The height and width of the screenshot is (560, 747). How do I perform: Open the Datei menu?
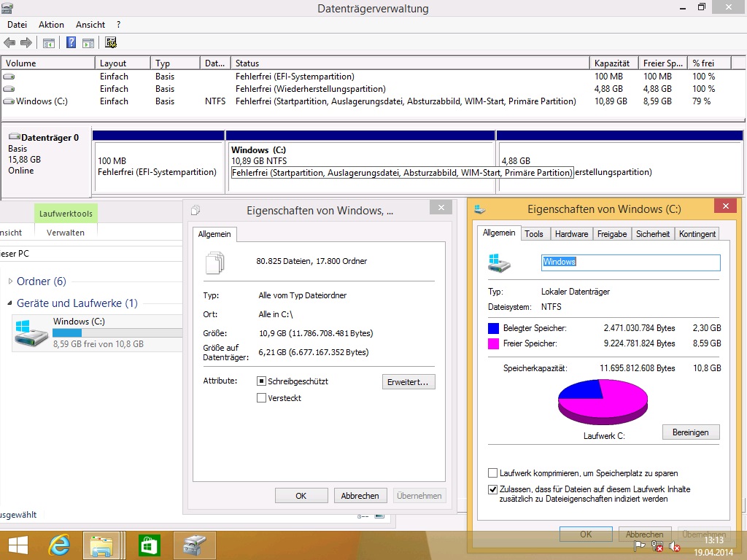18,25
